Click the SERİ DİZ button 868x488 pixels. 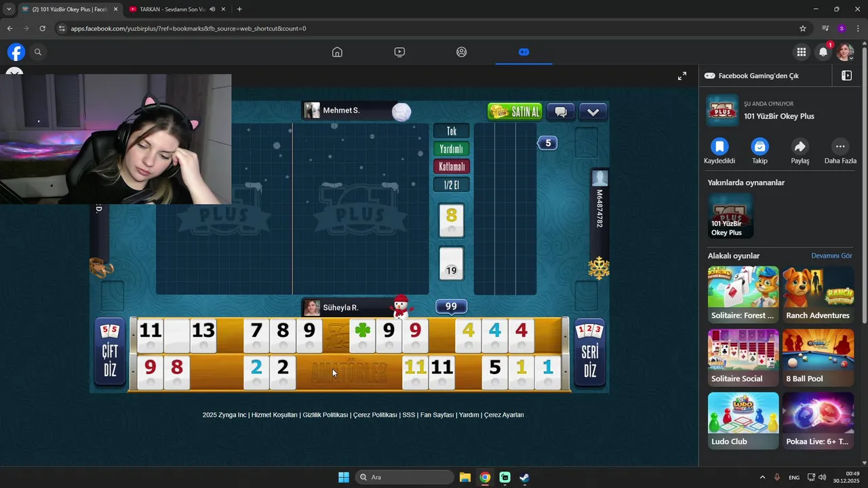point(590,352)
